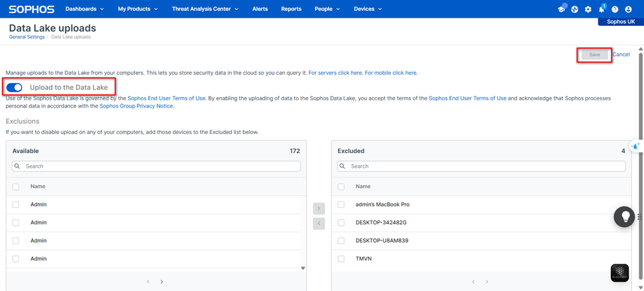Click the lightbulb tips button
Viewport: 644px width, 291px height.
pyautogui.click(x=624, y=217)
